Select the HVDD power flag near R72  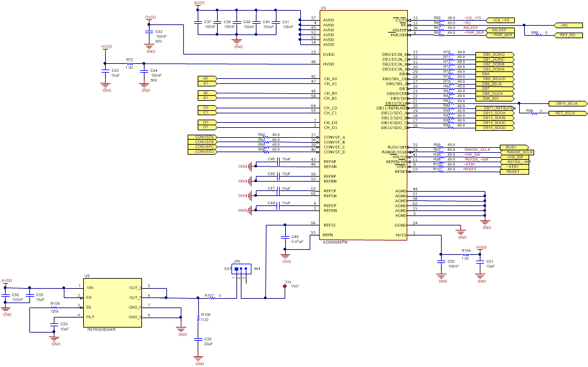104,47
